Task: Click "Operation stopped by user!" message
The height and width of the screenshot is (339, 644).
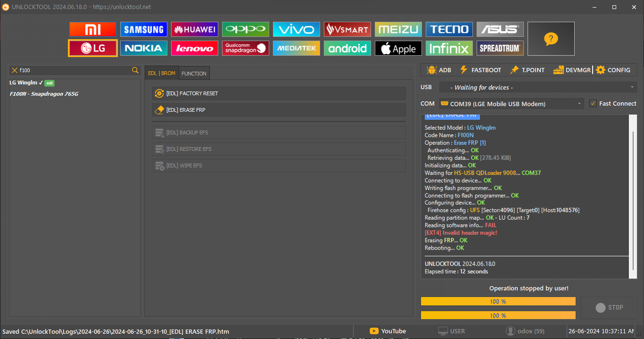Action: [529, 288]
